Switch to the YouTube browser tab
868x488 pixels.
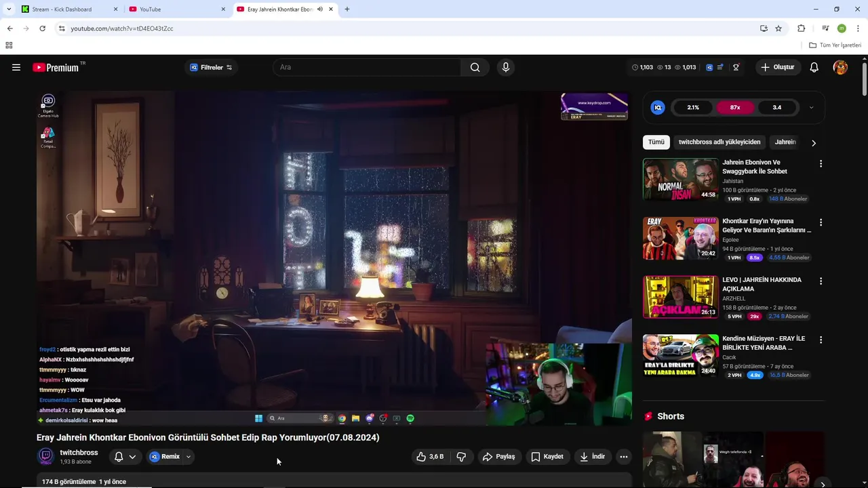click(178, 9)
